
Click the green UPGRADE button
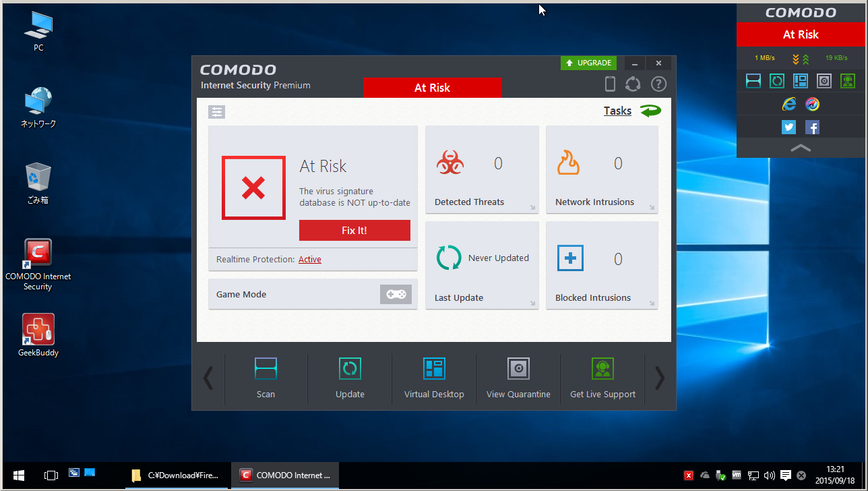point(589,63)
